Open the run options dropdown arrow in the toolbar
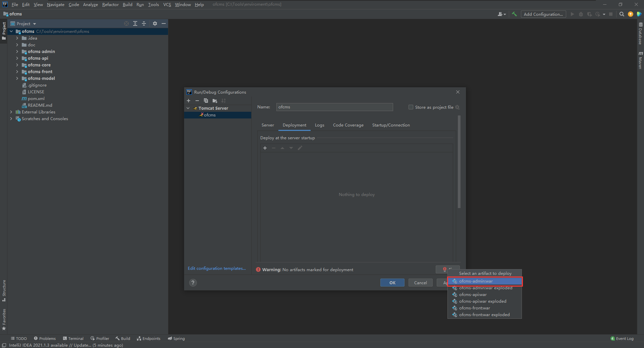644x348 pixels. (x=604, y=14)
